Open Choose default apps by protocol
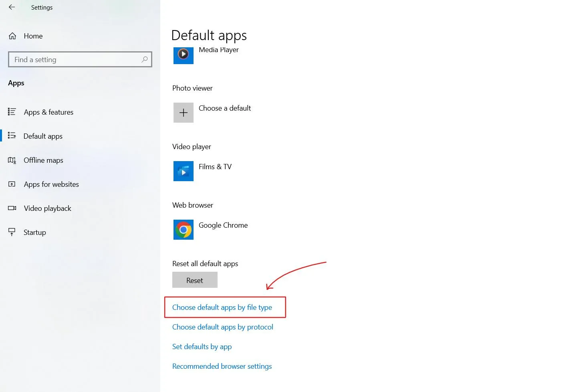Screen dimensions: 585x392 222,327
